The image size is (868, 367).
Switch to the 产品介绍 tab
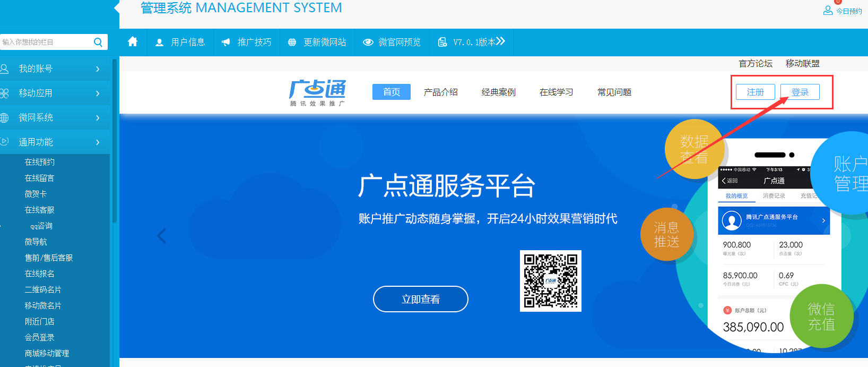tap(440, 92)
